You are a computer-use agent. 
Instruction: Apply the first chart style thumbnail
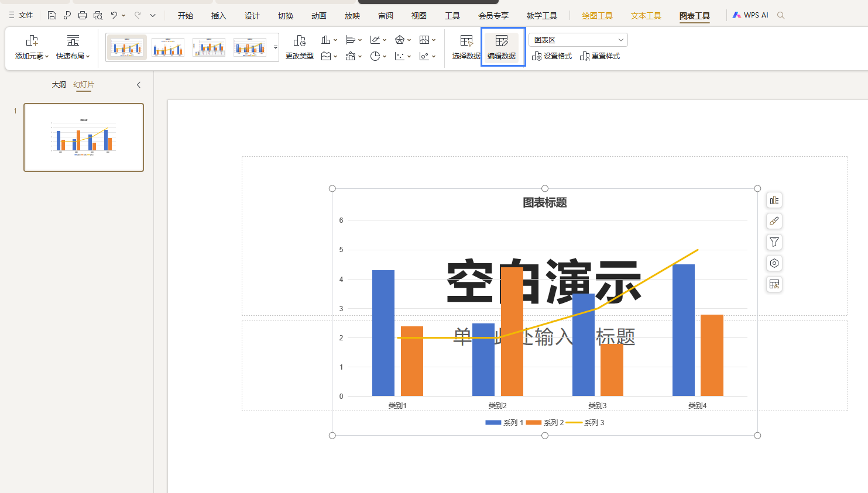click(x=127, y=47)
